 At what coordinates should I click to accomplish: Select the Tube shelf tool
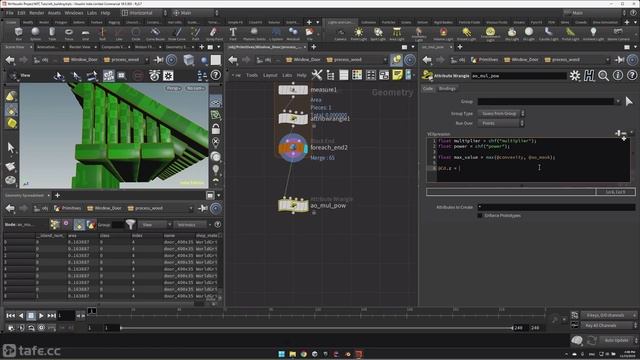[x=52, y=33]
